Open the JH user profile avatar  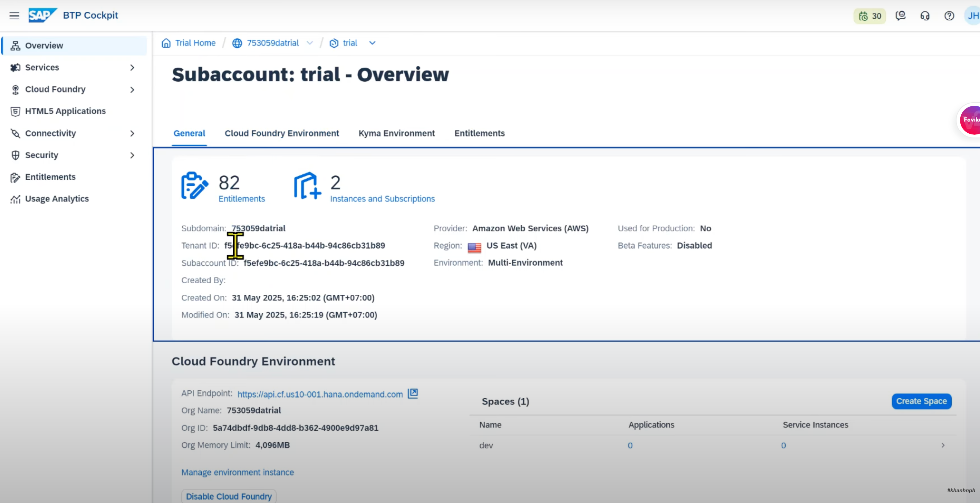click(972, 16)
